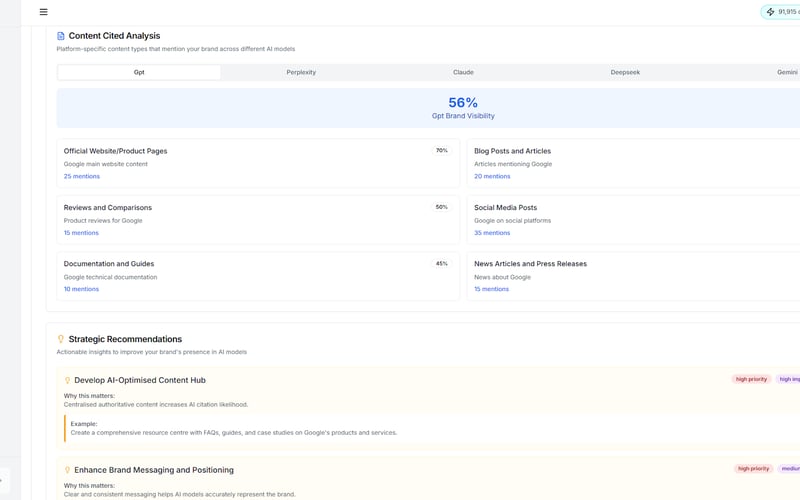800x500 pixels.
Task: Click 'Articles mentioning Google' description
Action: click(x=513, y=164)
